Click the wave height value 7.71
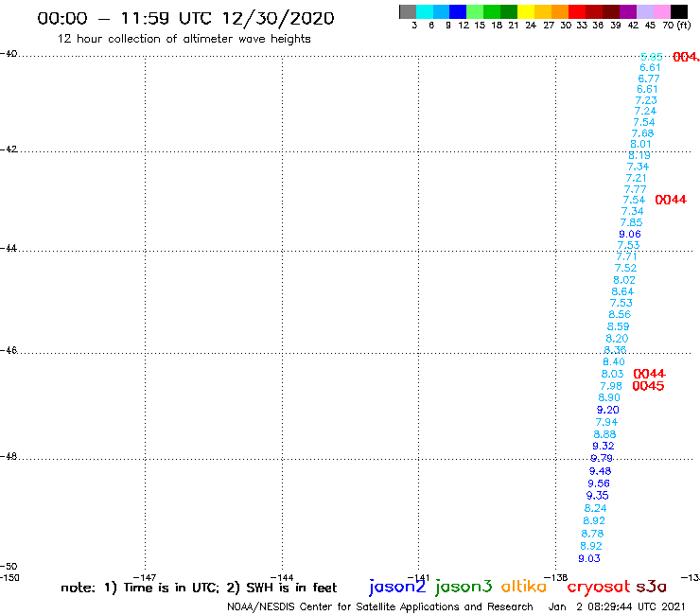 [x=626, y=256]
